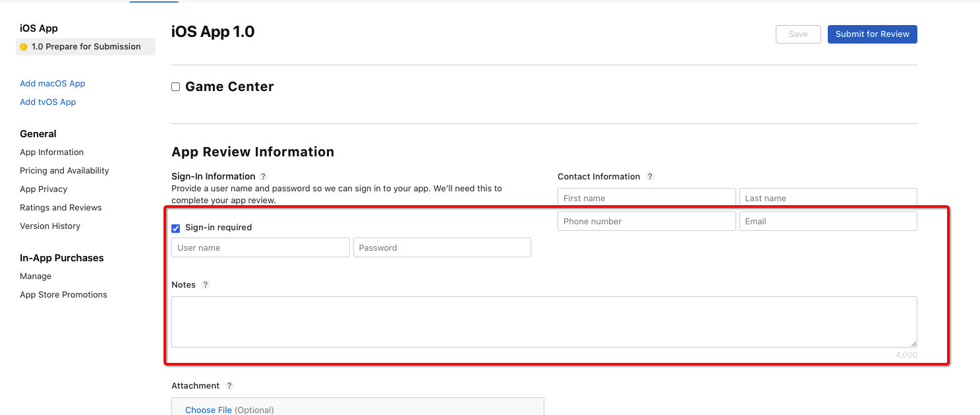Click help icon next to Contact Information
This screenshot has width=980, height=415.
pos(650,177)
